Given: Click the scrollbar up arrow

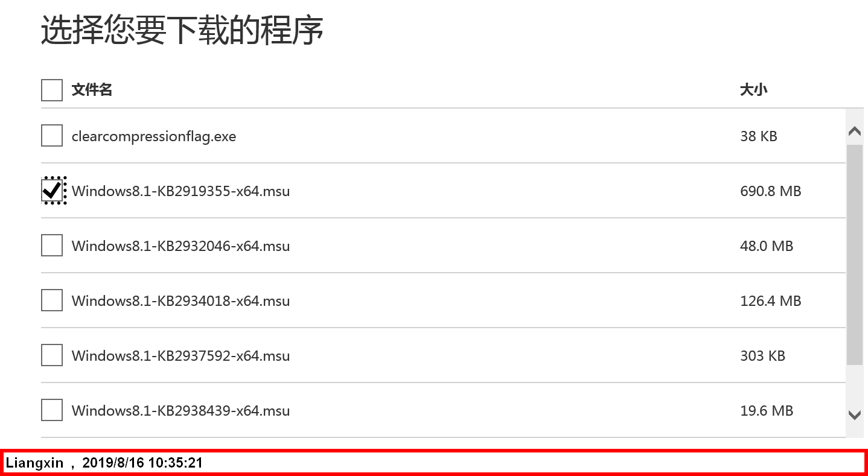Looking at the screenshot, I should 854,131.
